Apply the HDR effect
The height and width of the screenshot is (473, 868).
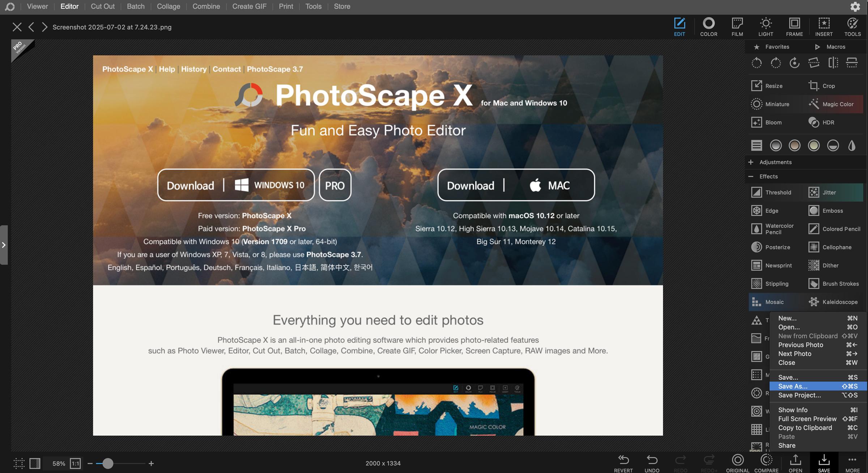[821, 122]
